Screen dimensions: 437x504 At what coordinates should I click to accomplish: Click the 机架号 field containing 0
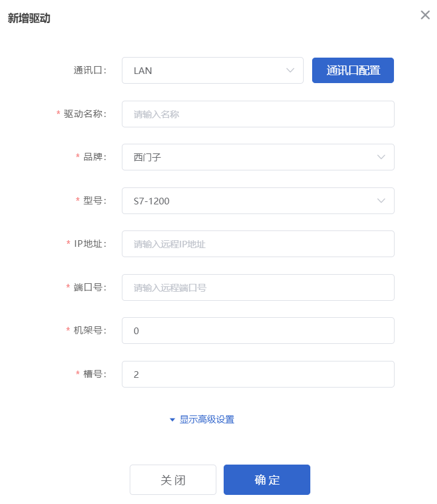point(258,331)
